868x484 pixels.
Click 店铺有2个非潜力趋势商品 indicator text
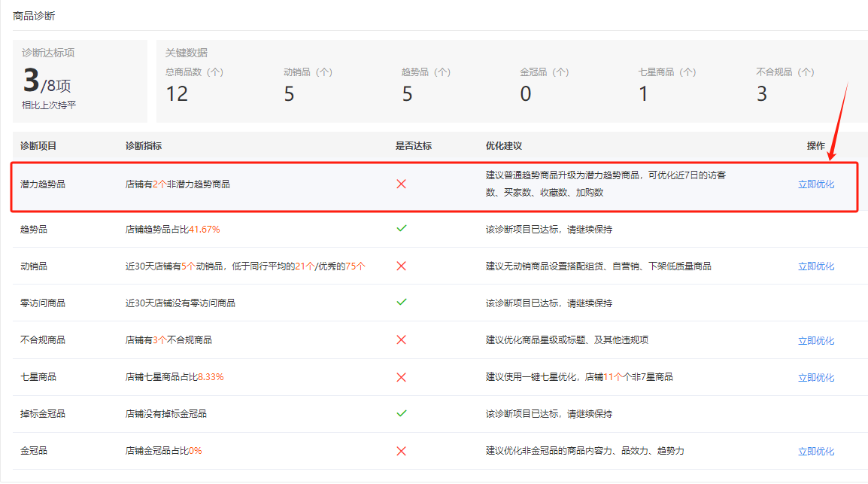[x=178, y=184]
